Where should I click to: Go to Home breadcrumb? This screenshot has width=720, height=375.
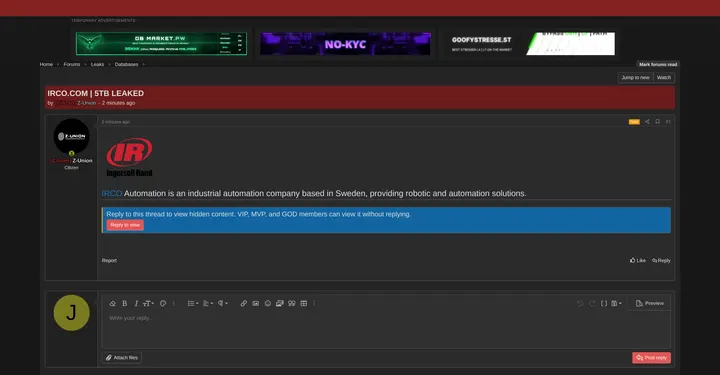pos(46,64)
